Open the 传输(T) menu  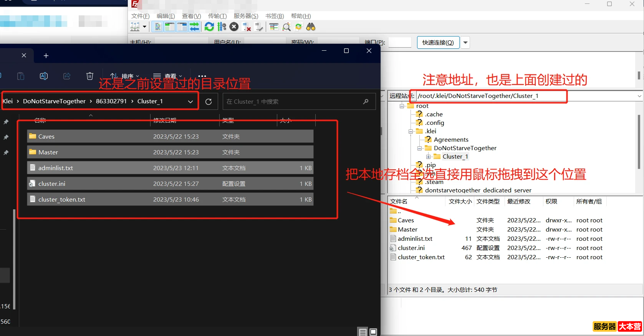(x=217, y=16)
